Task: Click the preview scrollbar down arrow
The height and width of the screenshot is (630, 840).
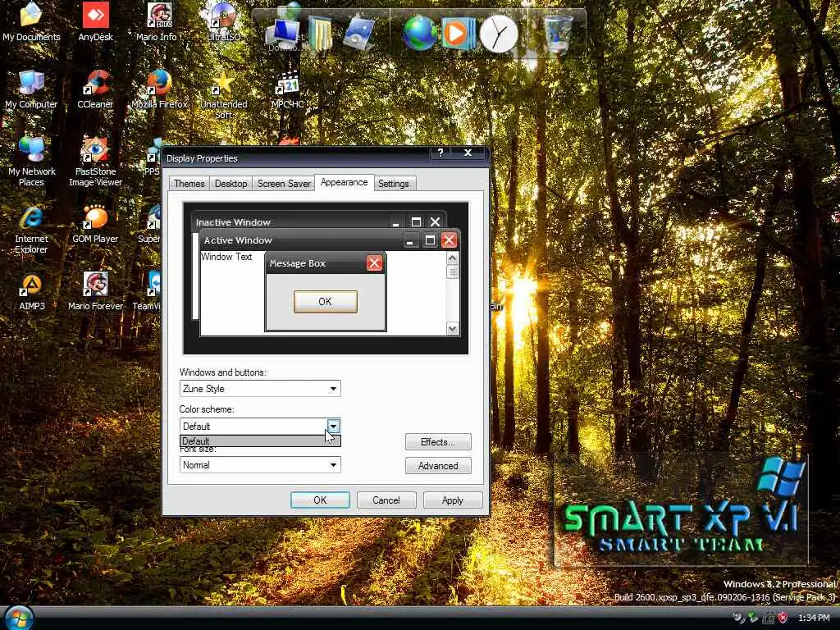Action: (452, 328)
